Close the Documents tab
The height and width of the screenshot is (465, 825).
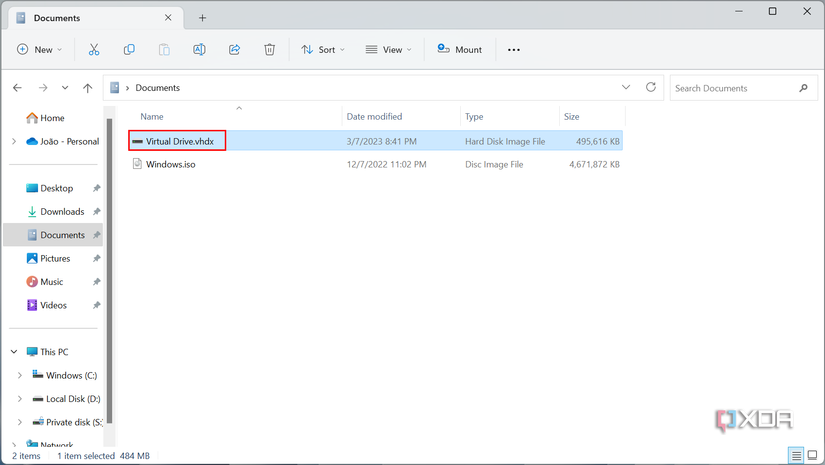coord(168,17)
